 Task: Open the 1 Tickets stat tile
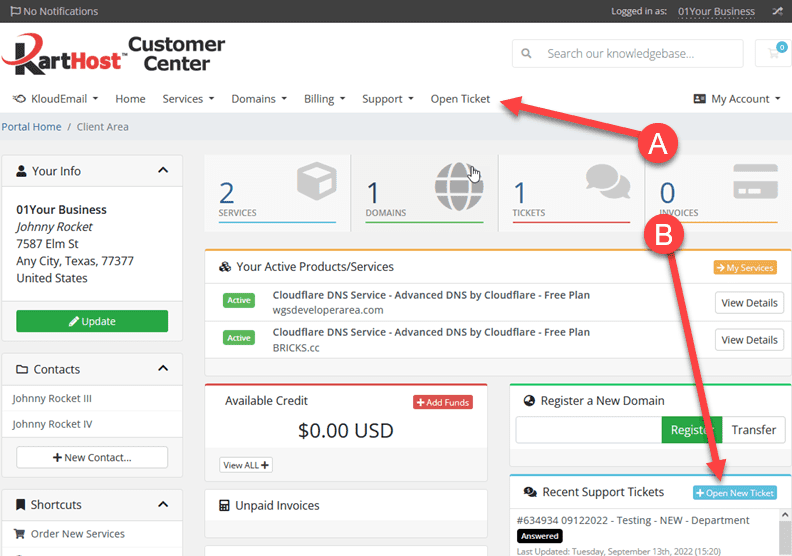(571, 193)
